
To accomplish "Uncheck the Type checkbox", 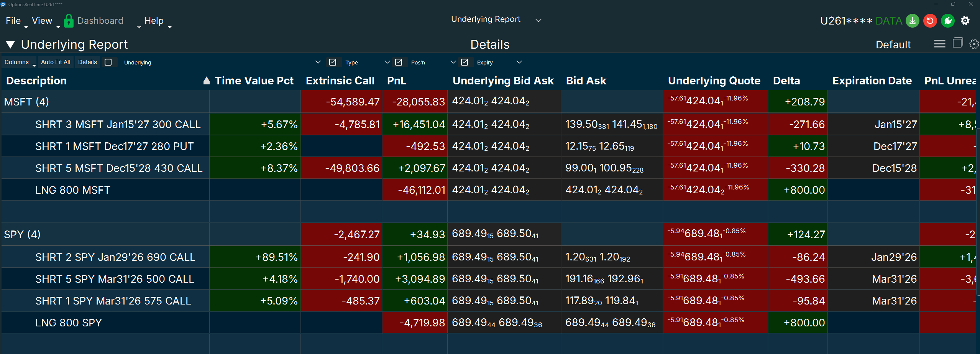I will (333, 62).
